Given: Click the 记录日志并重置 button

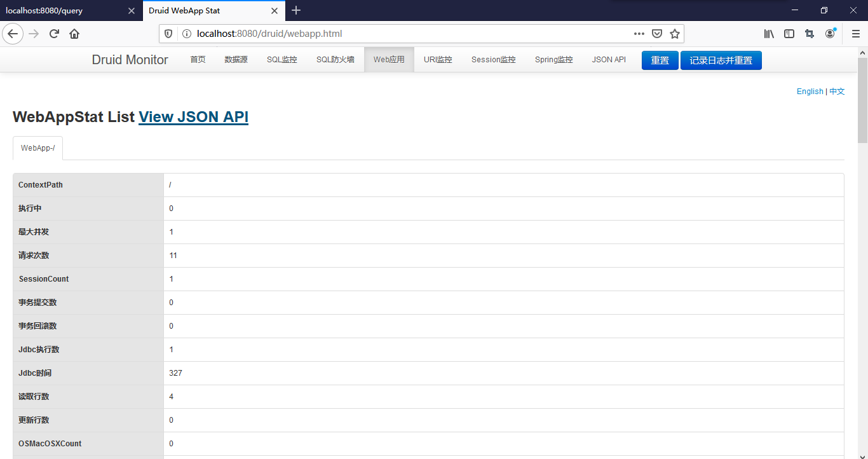Looking at the screenshot, I should [x=721, y=60].
